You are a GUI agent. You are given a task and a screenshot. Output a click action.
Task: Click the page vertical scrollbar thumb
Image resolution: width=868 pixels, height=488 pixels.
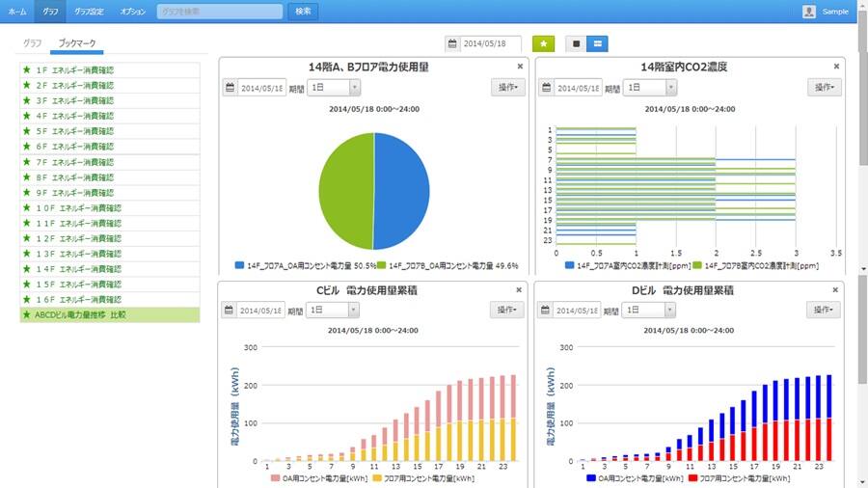click(862, 89)
